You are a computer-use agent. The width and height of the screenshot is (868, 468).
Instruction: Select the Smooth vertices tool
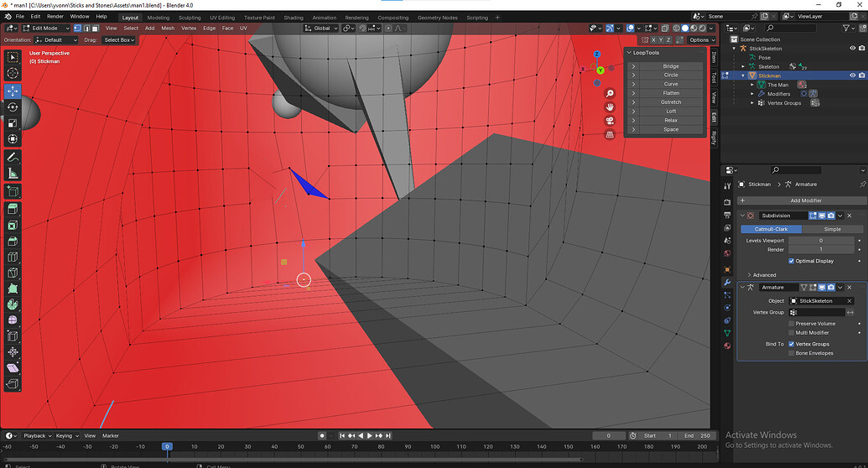pyautogui.click(x=13, y=320)
